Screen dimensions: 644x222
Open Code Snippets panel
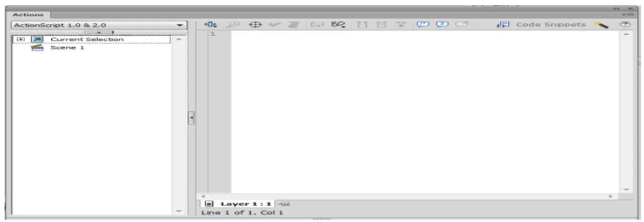pyautogui.click(x=541, y=24)
